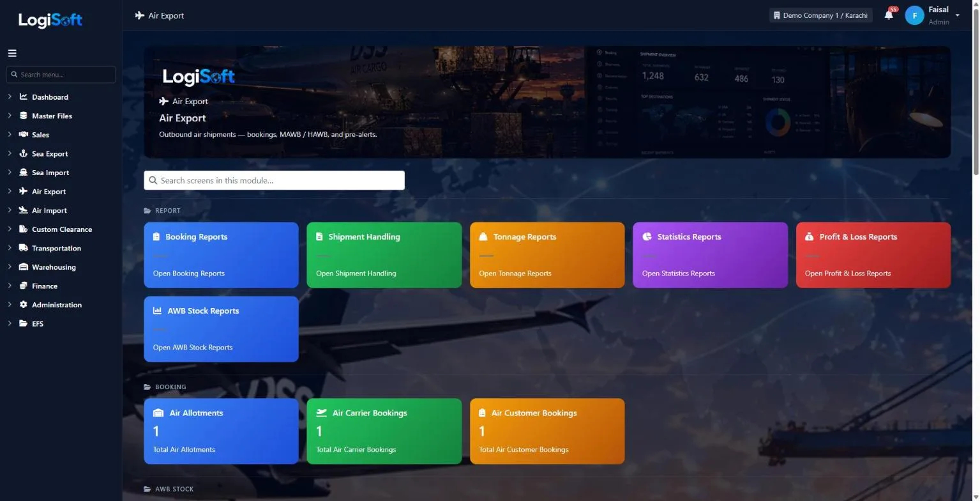
Task: Open the notifications bell
Action: [x=889, y=15]
